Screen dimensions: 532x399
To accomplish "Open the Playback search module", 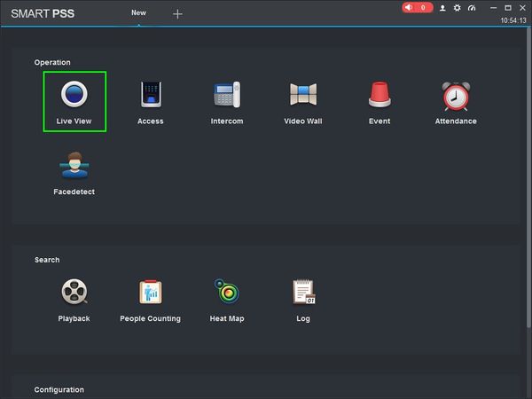I will pos(74,301).
